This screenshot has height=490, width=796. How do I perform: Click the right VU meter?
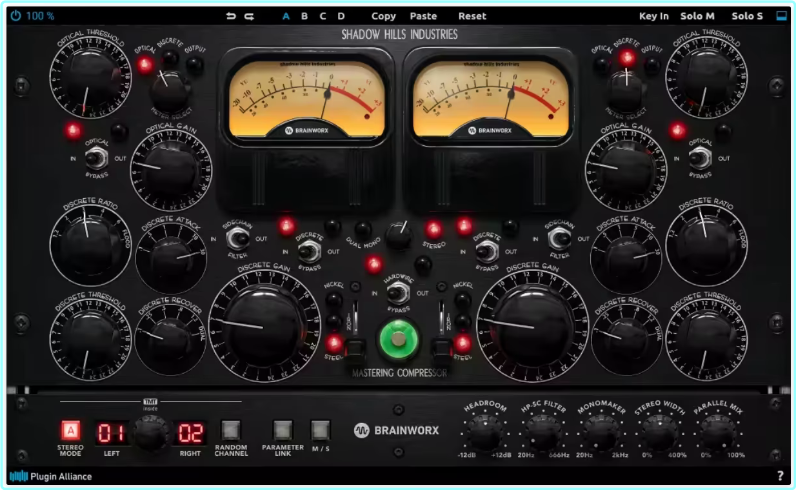click(490, 99)
